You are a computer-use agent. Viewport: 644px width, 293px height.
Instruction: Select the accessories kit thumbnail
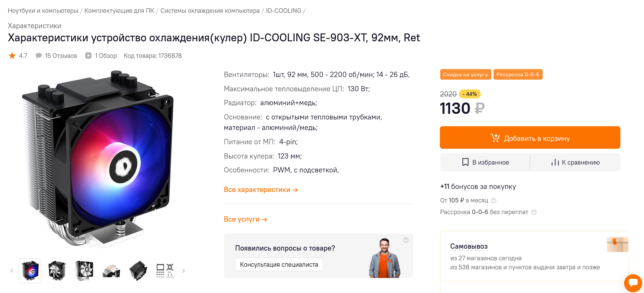click(x=165, y=270)
